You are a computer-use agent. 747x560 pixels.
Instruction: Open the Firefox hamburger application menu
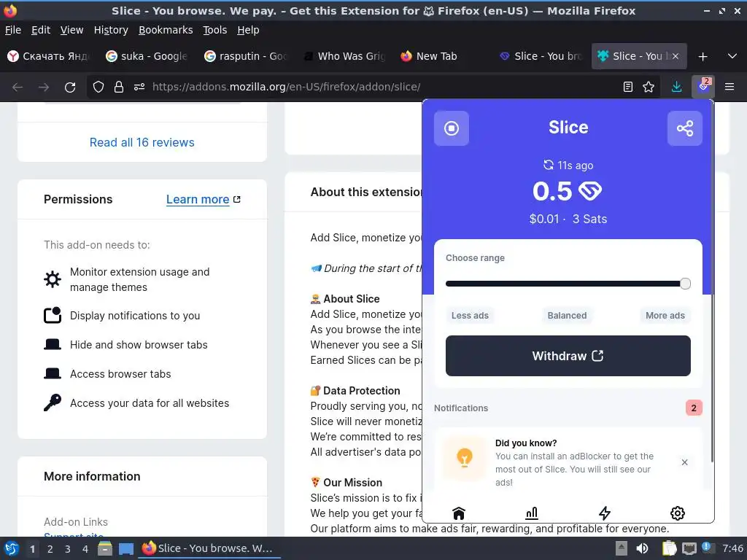coord(729,87)
